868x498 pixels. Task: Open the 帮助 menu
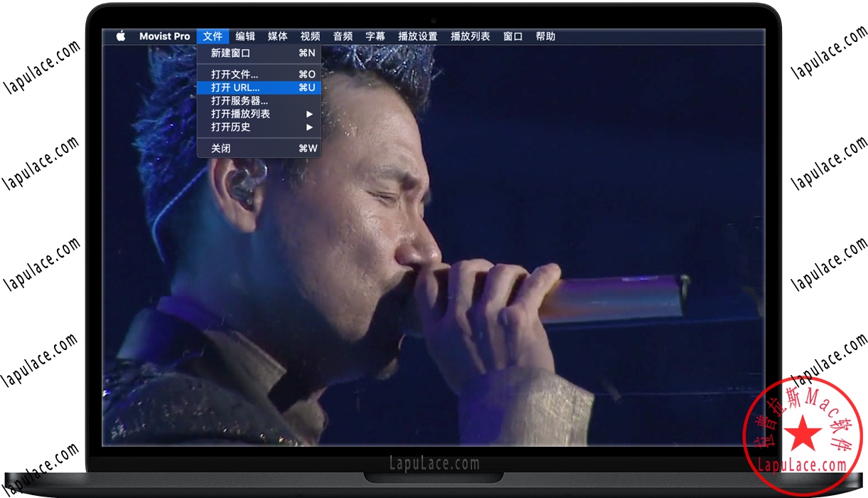[x=546, y=36]
